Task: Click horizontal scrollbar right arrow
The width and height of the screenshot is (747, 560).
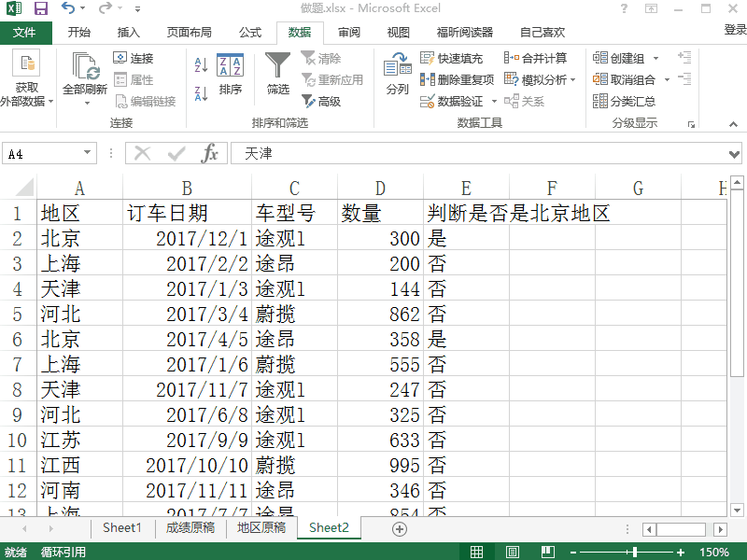Action: pos(720,529)
